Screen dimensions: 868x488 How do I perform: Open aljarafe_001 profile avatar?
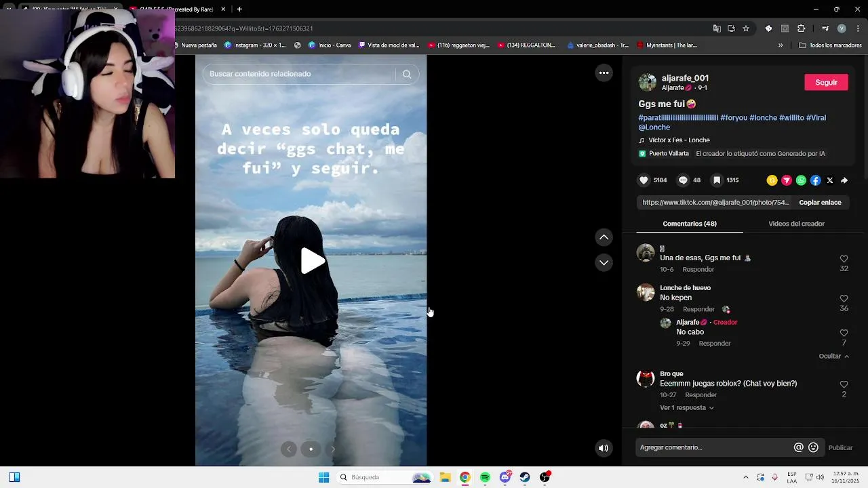pyautogui.click(x=648, y=83)
